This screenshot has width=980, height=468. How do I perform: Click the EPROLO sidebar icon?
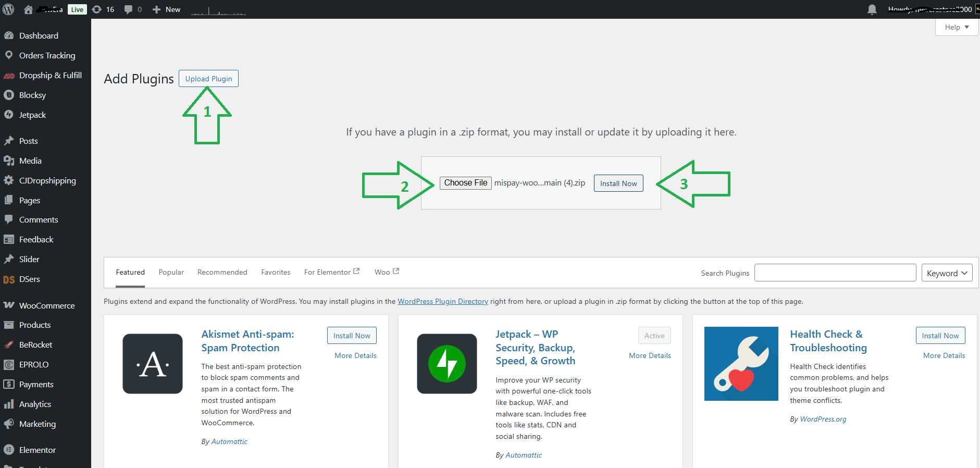coord(9,364)
